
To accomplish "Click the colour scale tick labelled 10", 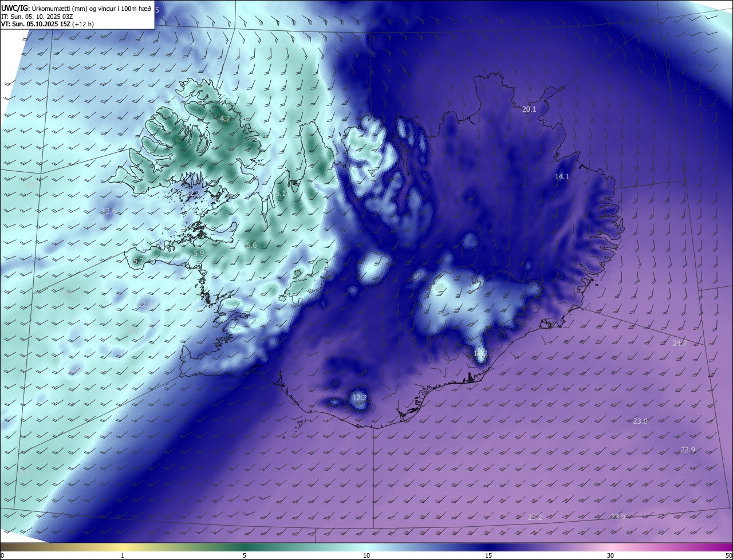I will pos(366,555).
